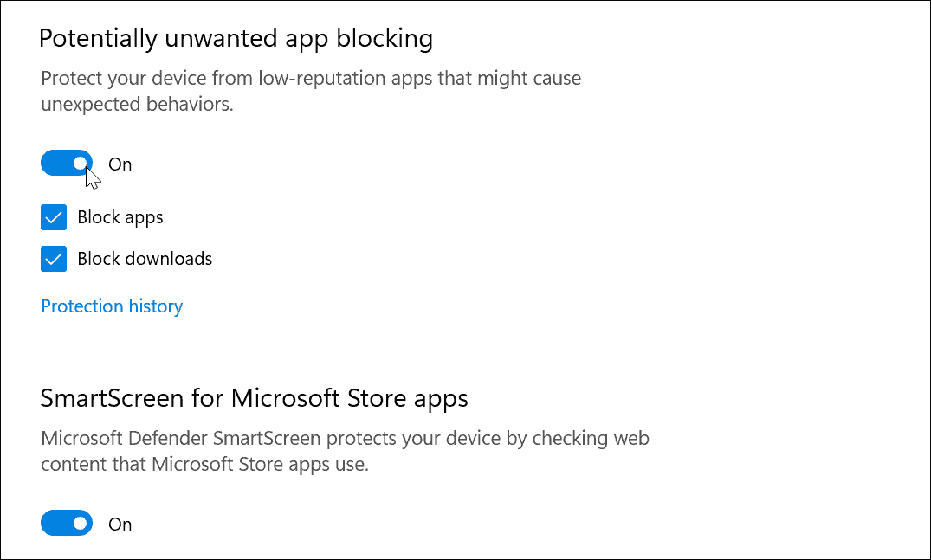Click the On toggle under SmartScreen section
Screen dimensions: 931x560
coord(67,523)
